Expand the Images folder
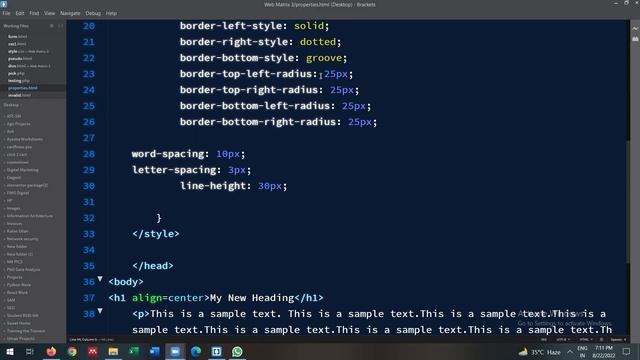The width and height of the screenshot is (640, 360). point(13,208)
